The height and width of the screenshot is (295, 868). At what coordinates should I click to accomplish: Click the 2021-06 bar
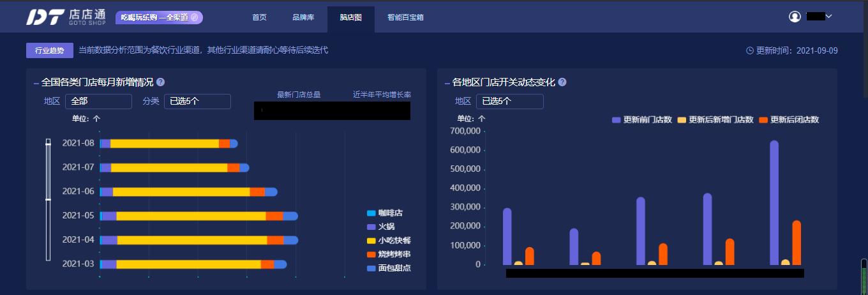(x=188, y=192)
